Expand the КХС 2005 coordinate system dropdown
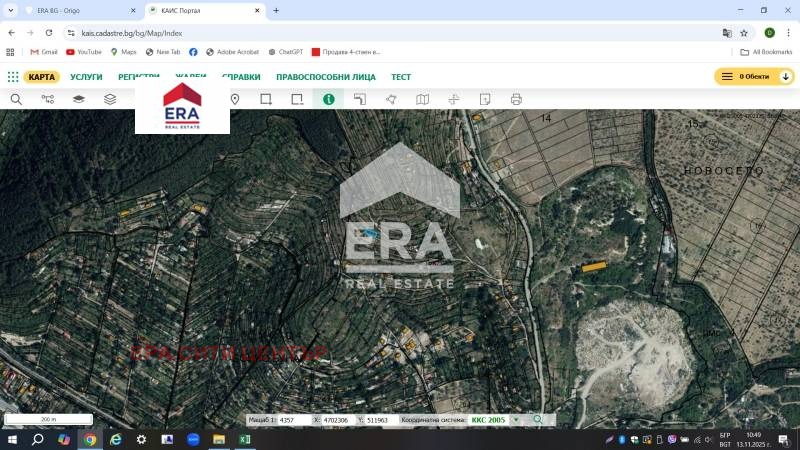800x450 pixels. pos(516,420)
